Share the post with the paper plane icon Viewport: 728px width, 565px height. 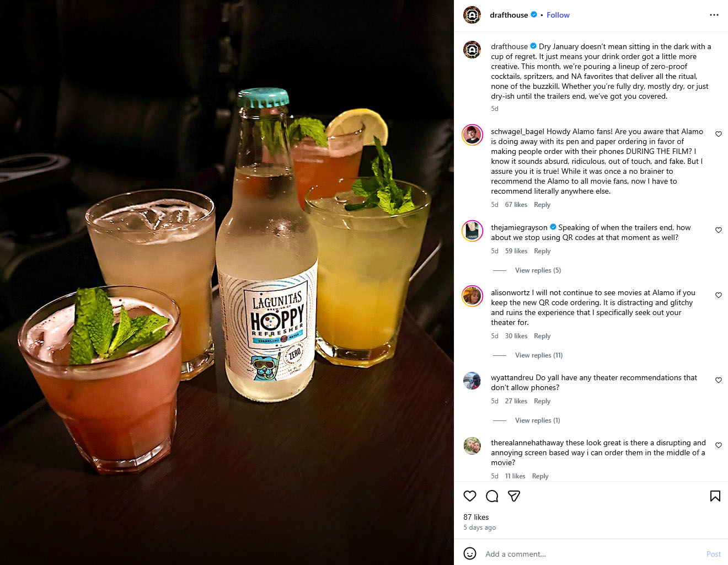click(514, 496)
